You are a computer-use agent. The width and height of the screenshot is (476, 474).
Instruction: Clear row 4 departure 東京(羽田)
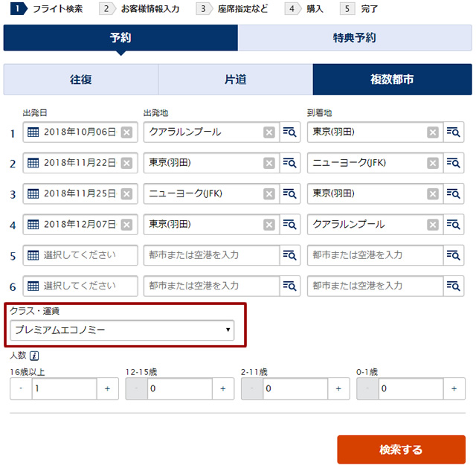pyautogui.click(x=269, y=225)
